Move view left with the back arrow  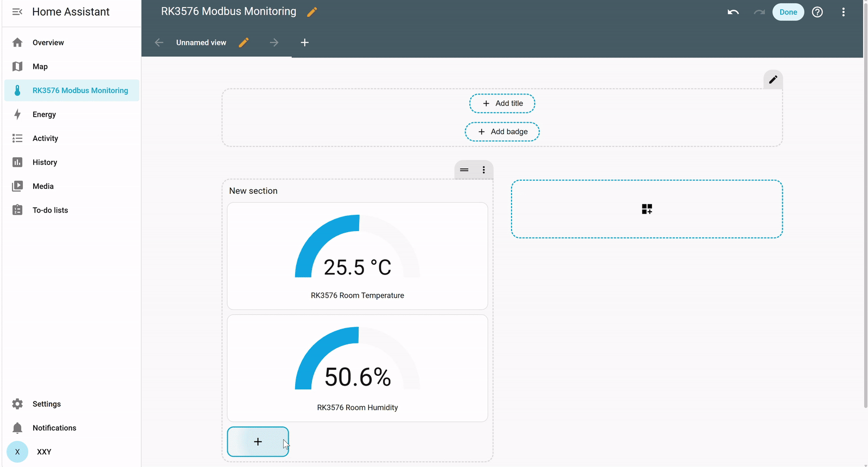(x=159, y=42)
